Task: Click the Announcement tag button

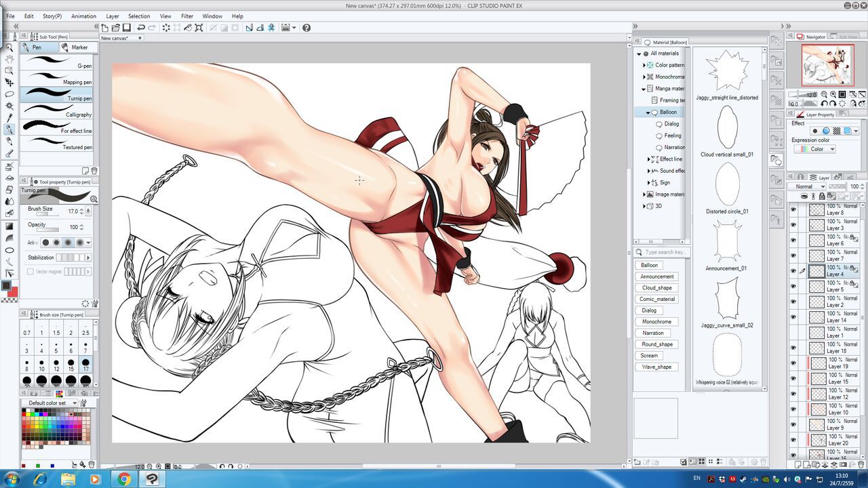Action: click(657, 277)
